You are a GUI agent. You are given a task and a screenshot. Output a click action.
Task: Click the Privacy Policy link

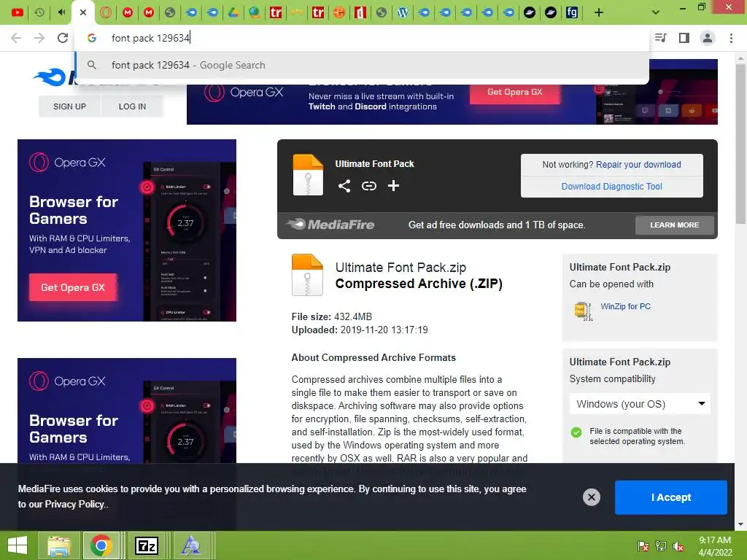tap(74, 505)
